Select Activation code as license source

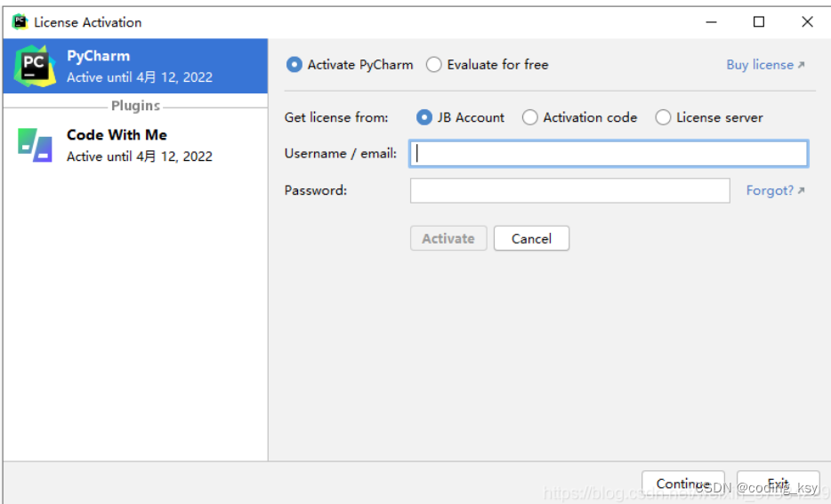coord(579,117)
